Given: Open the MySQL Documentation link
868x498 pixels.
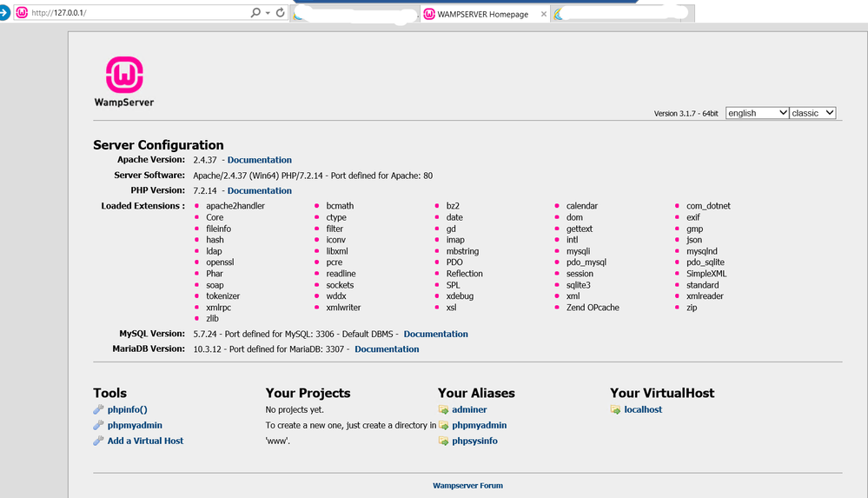Looking at the screenshot, I should (x=435, y=334).
